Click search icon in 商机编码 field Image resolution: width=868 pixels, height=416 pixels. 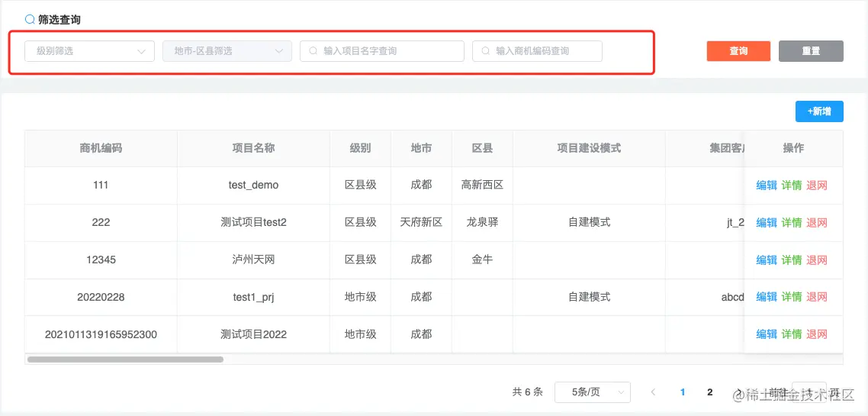click(x=485, y=51)
